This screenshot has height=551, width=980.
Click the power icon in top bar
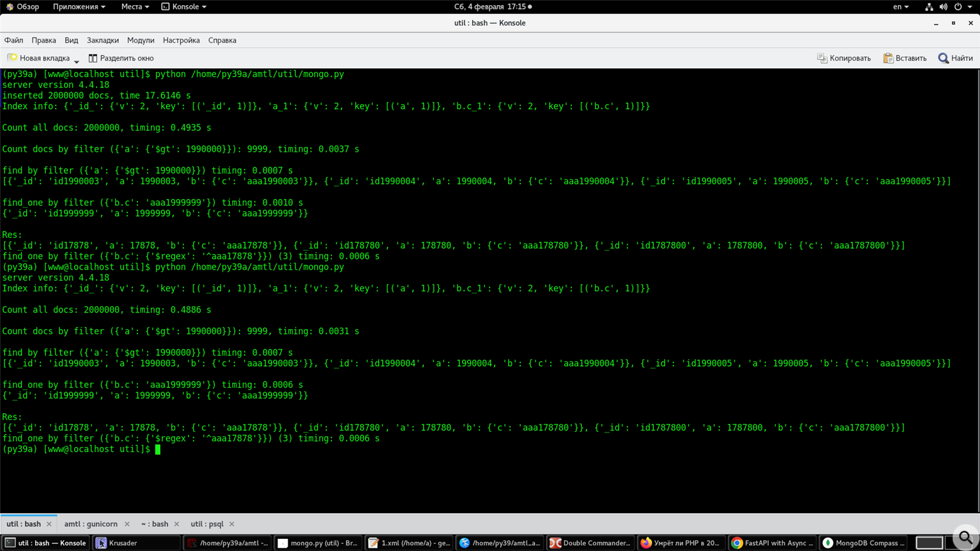click(958, 6)
